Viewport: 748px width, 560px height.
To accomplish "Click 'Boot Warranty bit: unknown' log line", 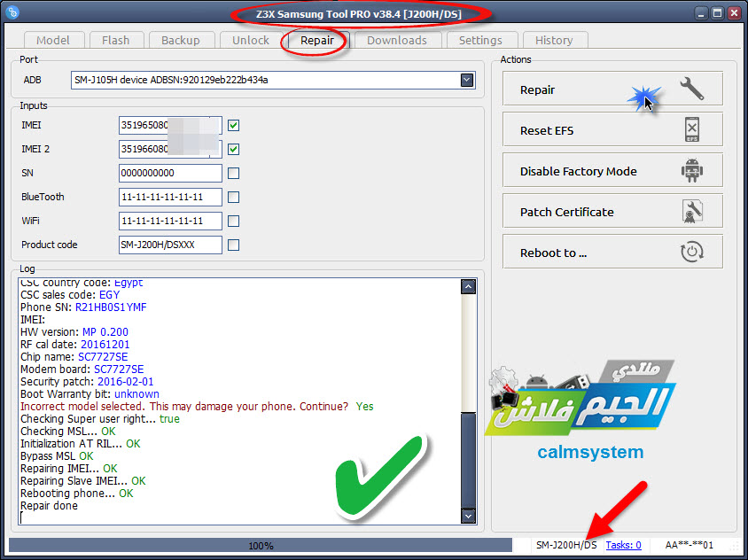I will (x=90, y=394).
